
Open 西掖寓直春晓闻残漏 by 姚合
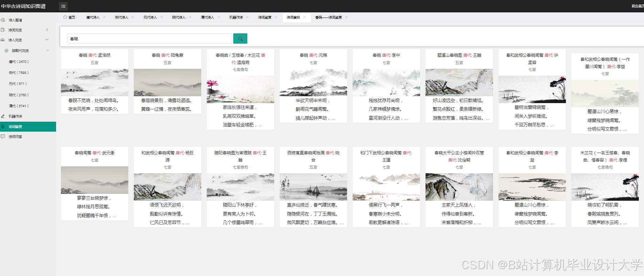[x=313, y=156]
